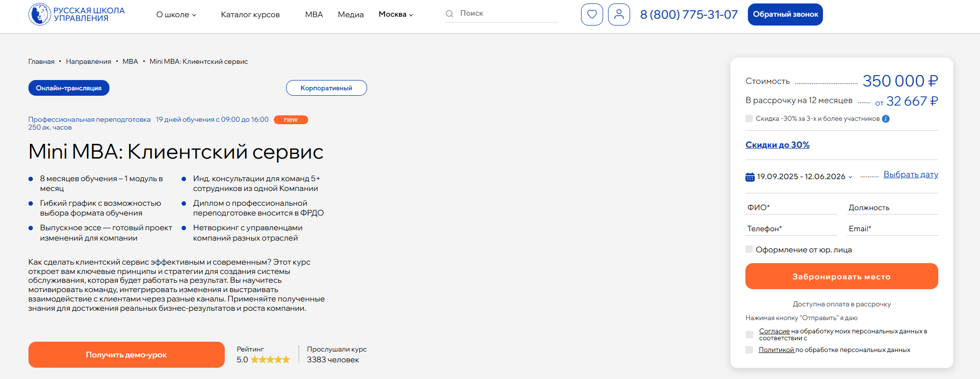Open the "Политикой" privacy policy link
This screenshot has width=980, height=379.
coord(776,350)
